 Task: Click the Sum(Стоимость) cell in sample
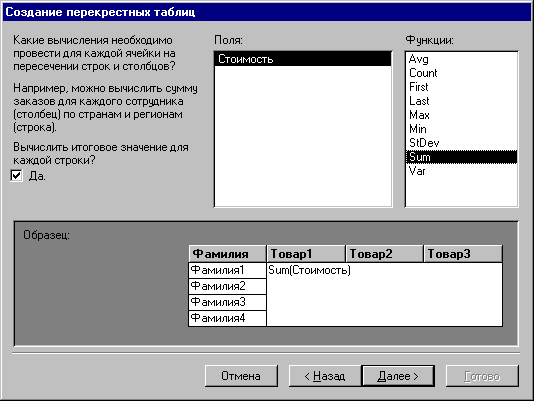tap(309, 270)
